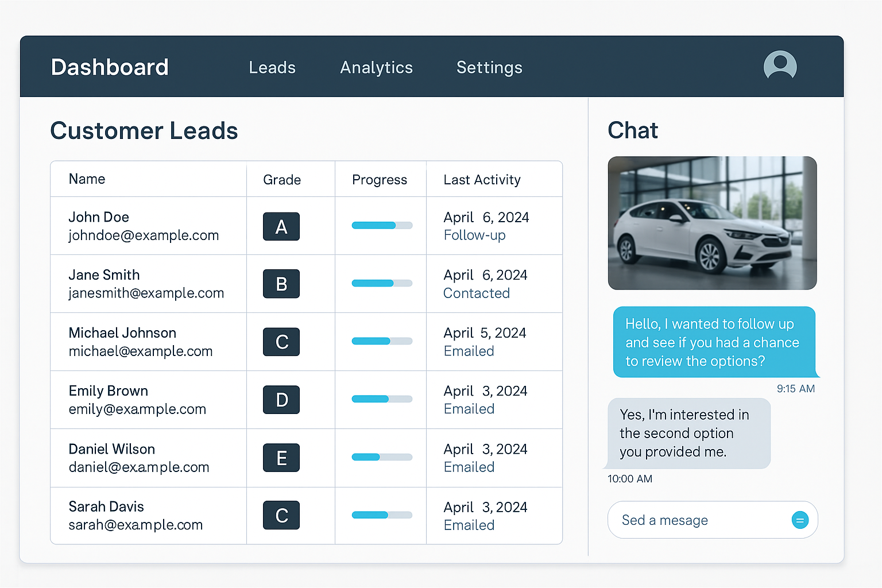
Task: Click the Last Activity column header
Action: tap(482, 179)
